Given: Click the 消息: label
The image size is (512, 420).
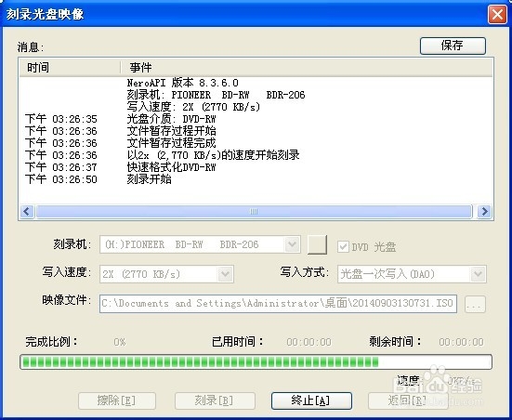Looking at the screenshot, I should [31, 47].
